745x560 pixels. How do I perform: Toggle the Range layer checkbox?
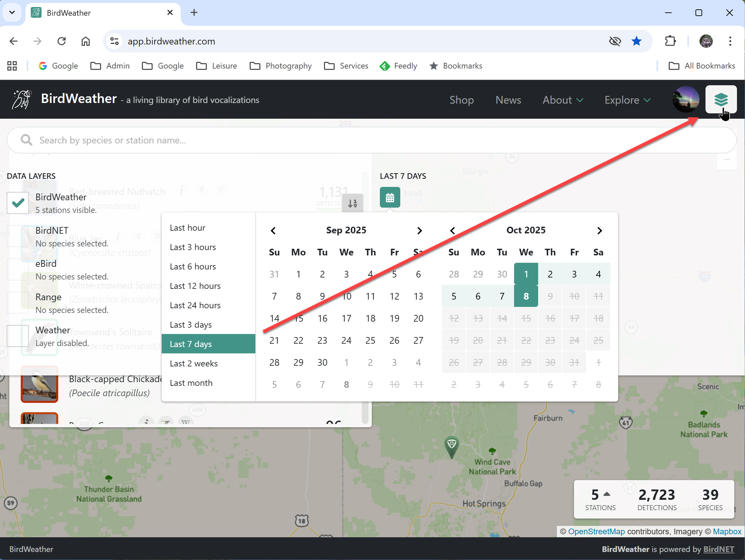click(x=18, y=303)
